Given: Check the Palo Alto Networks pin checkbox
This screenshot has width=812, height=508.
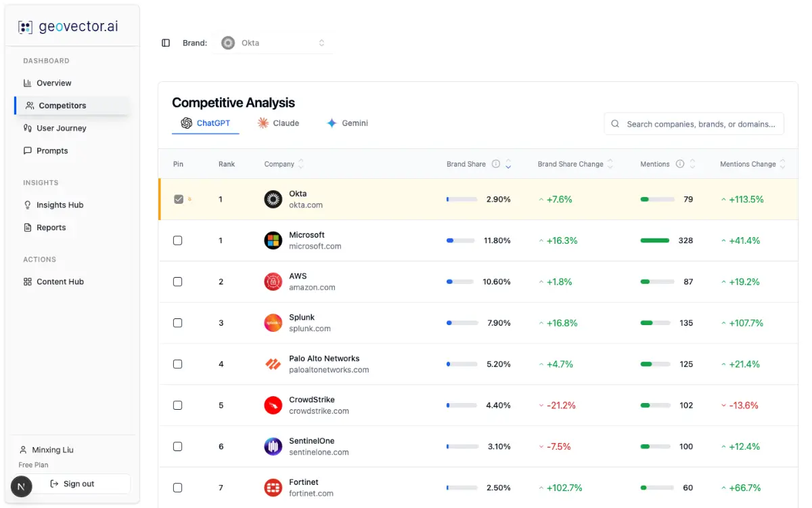Looking at the screenshot, I should pyautogui.click(x=178, y=364).
